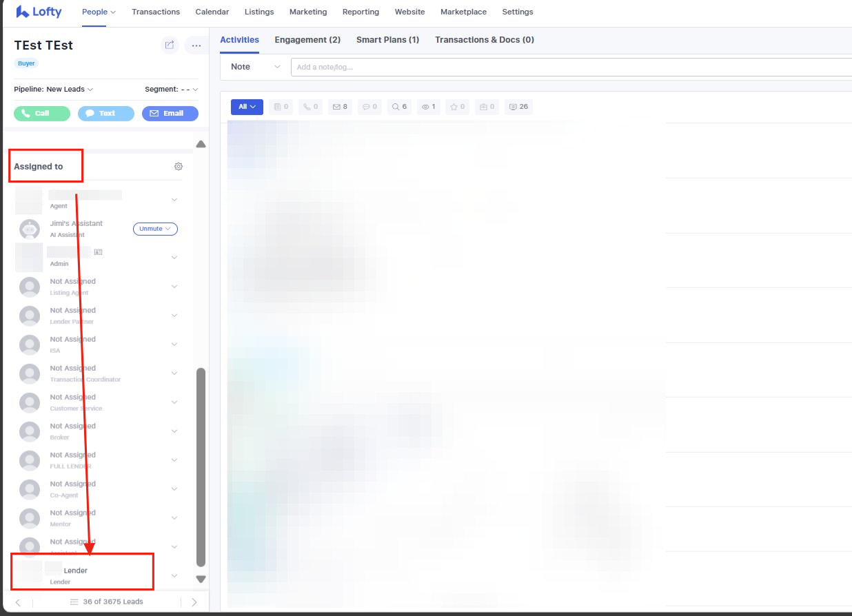This screenshot has height=616, width=852.
Task: Unmute Jimi's Assistant AI
Action: tap(155, 229)
